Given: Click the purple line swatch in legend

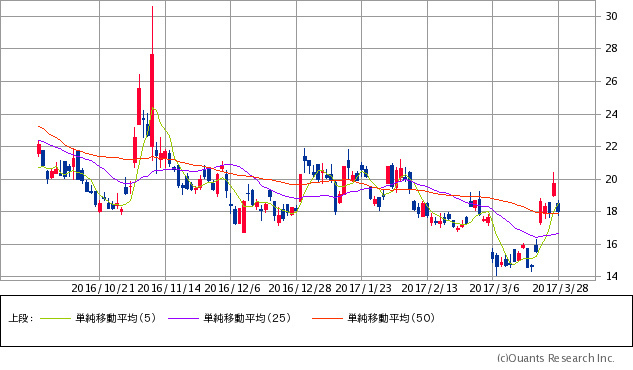Looking at the screenshot, I should 184,319.
